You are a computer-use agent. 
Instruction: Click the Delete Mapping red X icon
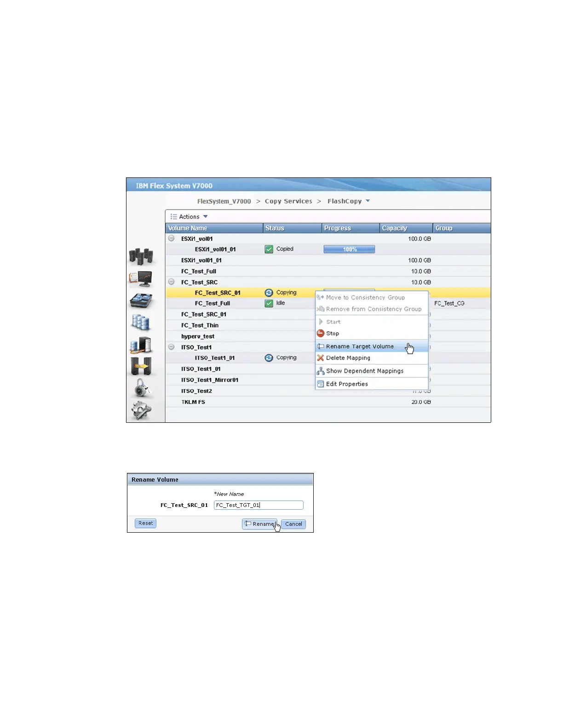[321, 358]
